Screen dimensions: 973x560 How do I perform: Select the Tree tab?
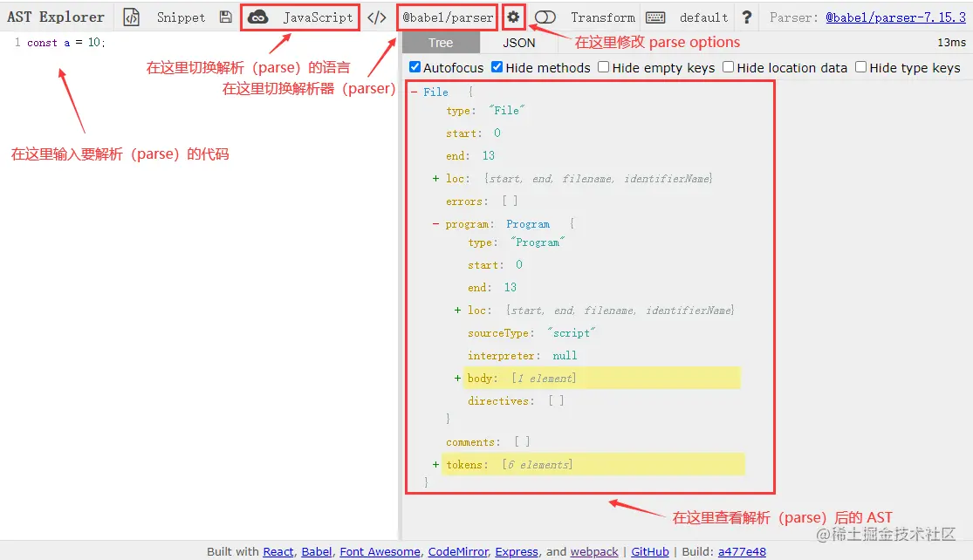(441, 41)
